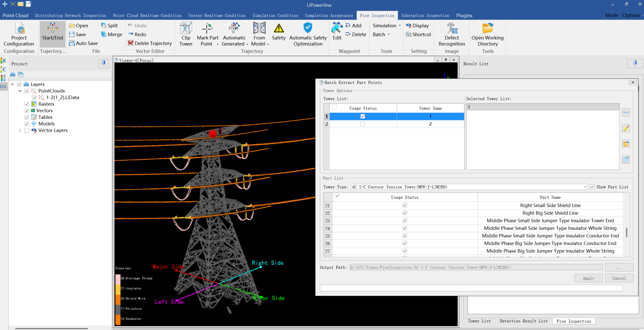Launch Defect Recognition for images

[x=452, y=34]
